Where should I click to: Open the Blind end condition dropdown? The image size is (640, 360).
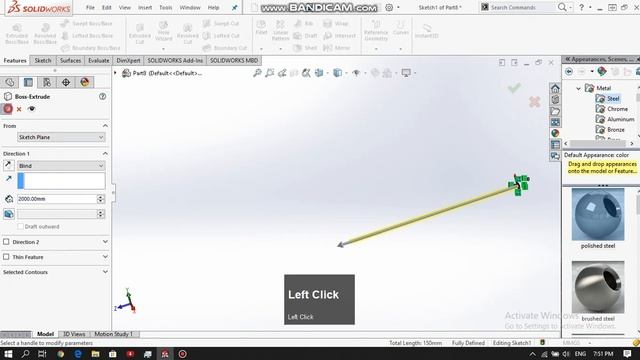(61, 166)
